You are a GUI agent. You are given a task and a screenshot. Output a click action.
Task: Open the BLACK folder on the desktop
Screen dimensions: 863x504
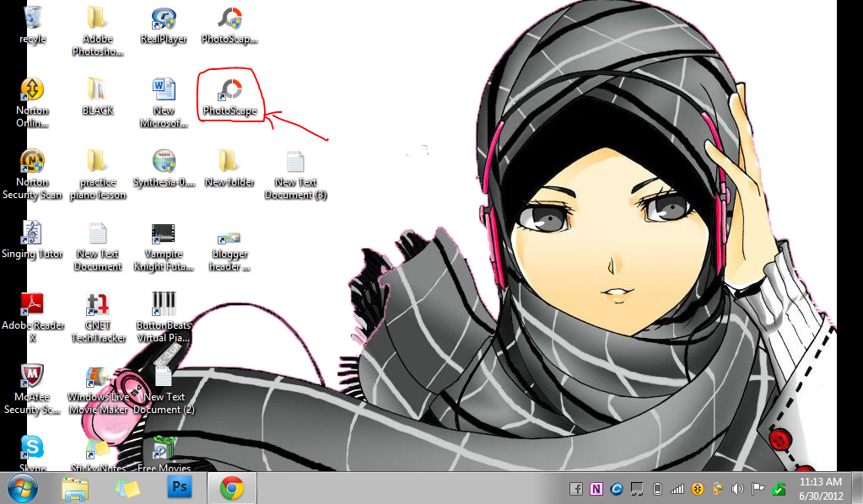97,96
